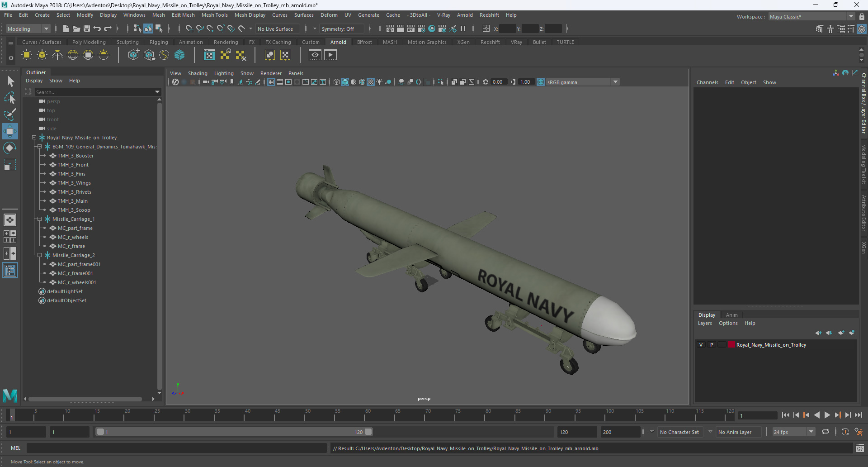This screenshot has width=868, height=467.
Task: Create Arnold area light from shelf
Action: click(x=27, y=55)
